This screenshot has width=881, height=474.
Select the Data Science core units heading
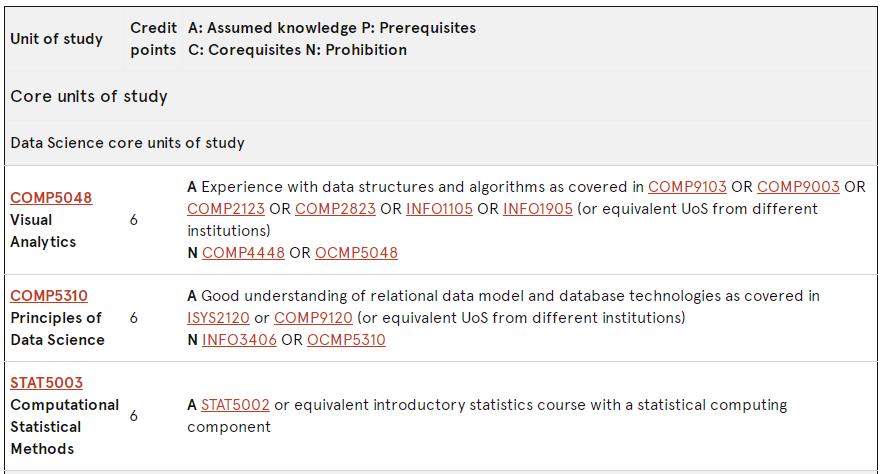click(x=128, y=143)
